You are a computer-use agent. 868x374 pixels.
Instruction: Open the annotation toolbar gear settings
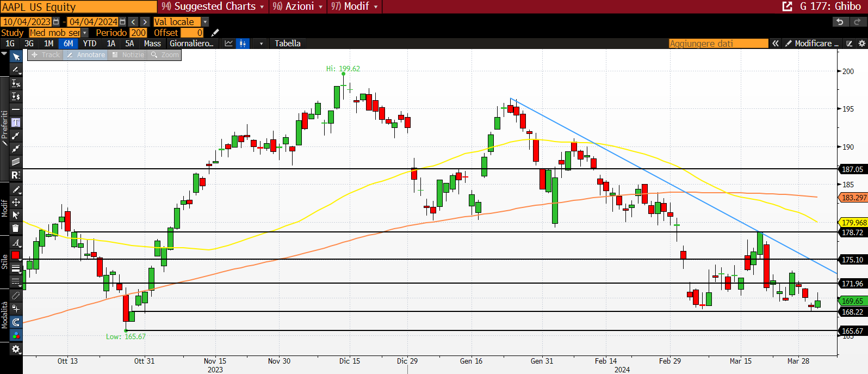point(16,349)
